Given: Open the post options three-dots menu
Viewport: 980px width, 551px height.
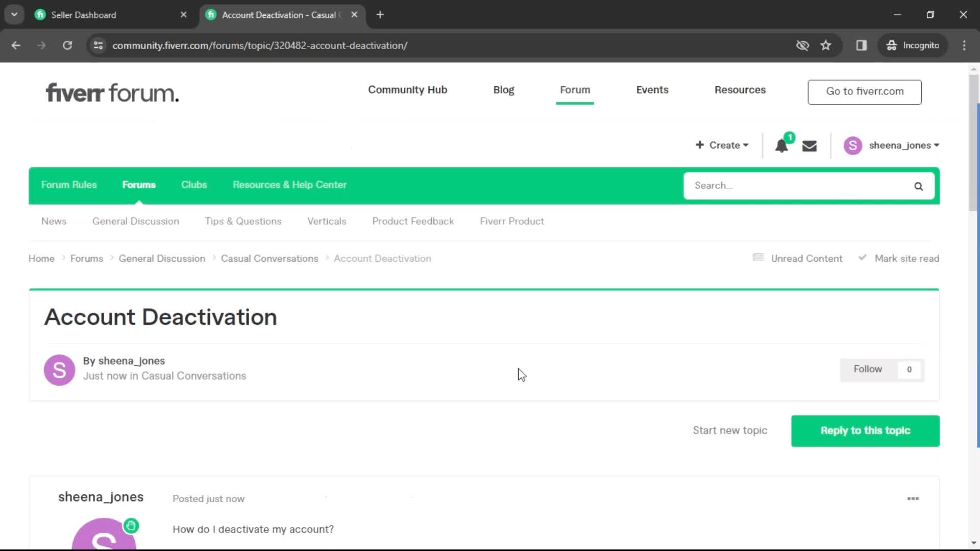Looking at the screenshot, I should coord(913,498).
